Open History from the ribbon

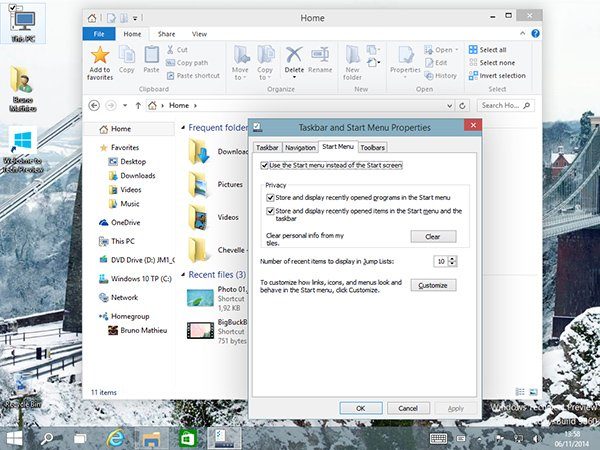(x=440, y=76)
